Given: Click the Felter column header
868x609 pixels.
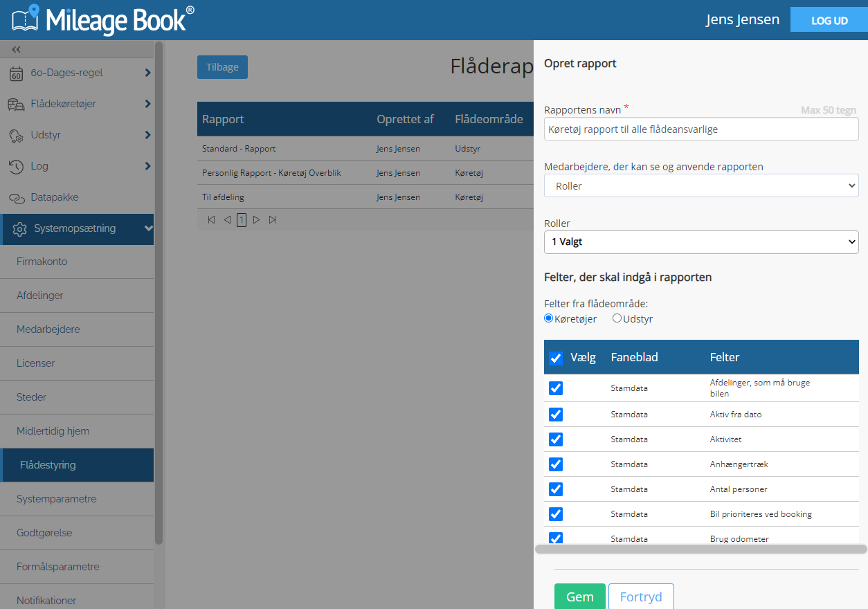Looking at the screenshot, I should (x=725, y=357).
